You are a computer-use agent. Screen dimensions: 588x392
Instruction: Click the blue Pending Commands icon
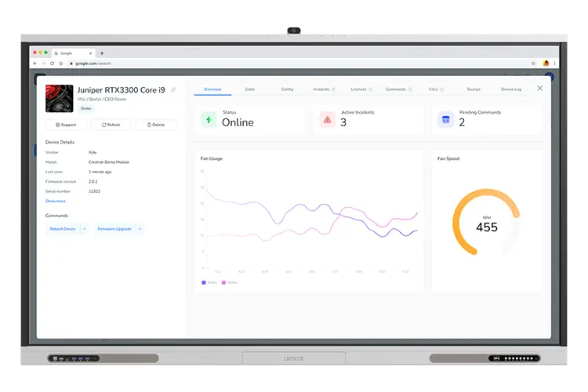point(446,120)
